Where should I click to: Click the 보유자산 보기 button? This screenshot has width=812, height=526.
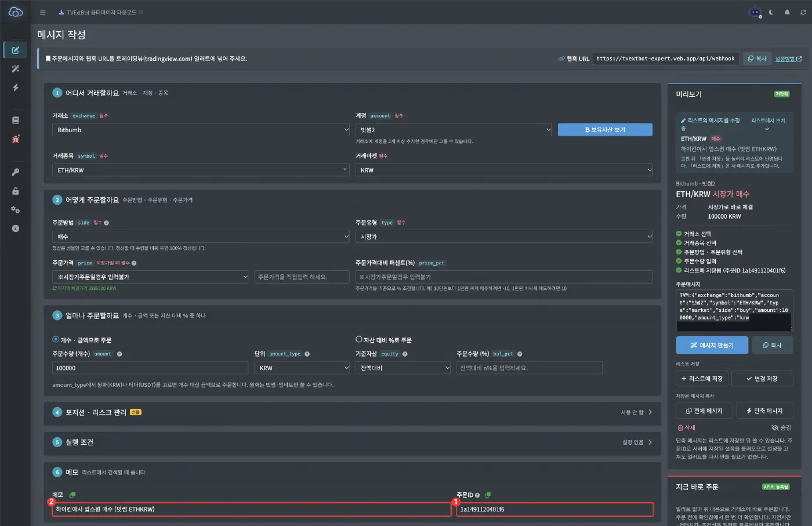[x=605, y=130]
